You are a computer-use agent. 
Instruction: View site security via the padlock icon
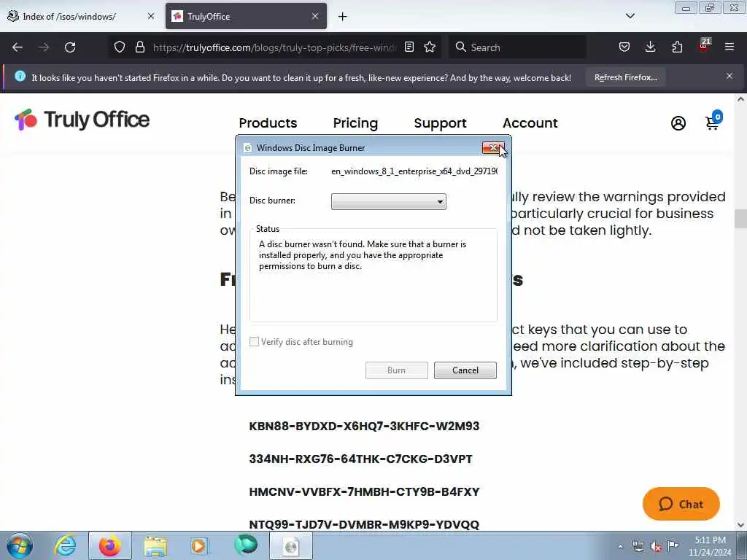pos(139,47)
